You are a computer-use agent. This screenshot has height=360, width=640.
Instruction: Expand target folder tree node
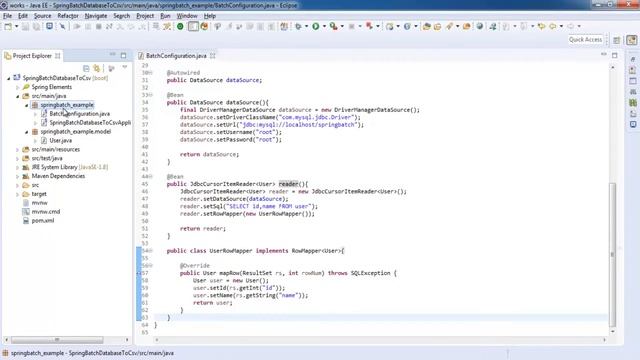click(x=18, y=194)
